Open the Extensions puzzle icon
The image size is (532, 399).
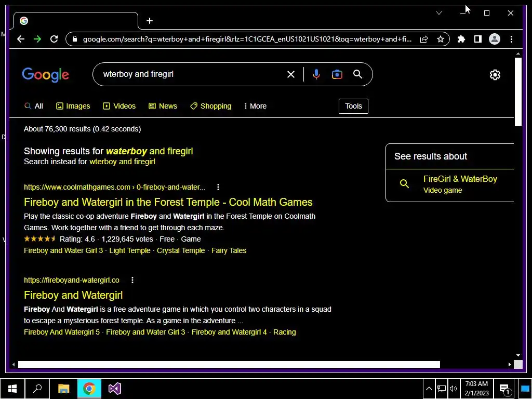coord(461,39)
